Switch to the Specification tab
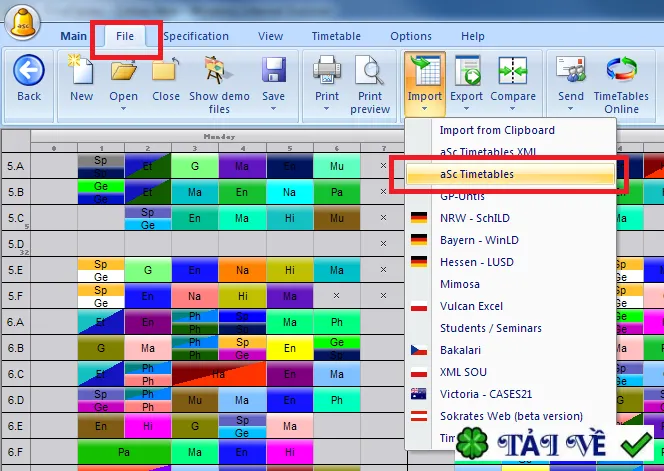 tap(196, 36)
